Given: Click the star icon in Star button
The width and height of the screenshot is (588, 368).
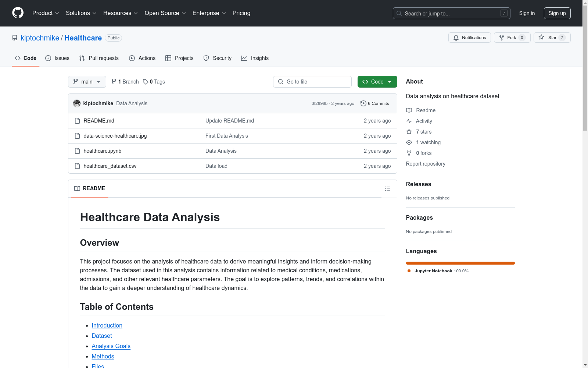Looking at the screenshot, I should [x=541, y=37].
